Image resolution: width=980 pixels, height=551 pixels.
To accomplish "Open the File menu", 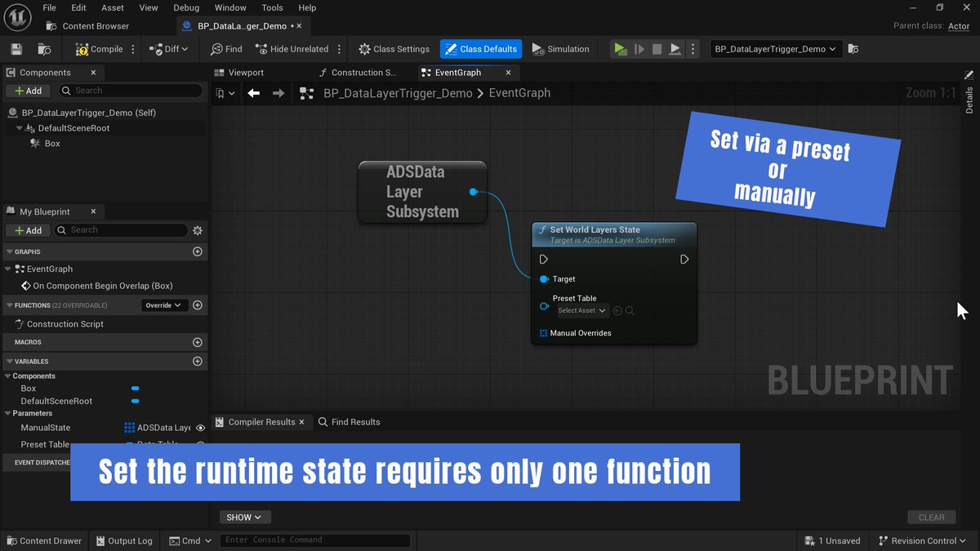I will (49, 7).
